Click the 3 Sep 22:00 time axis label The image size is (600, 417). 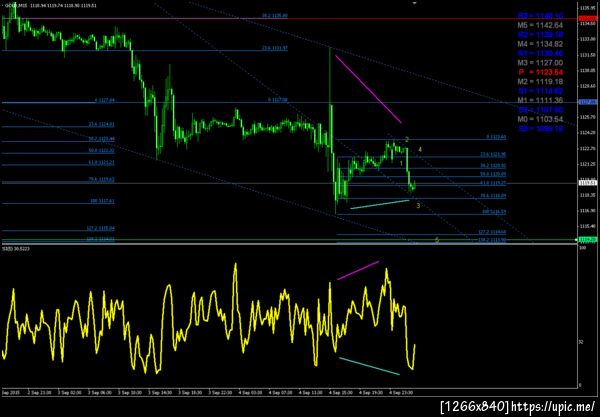220,393
